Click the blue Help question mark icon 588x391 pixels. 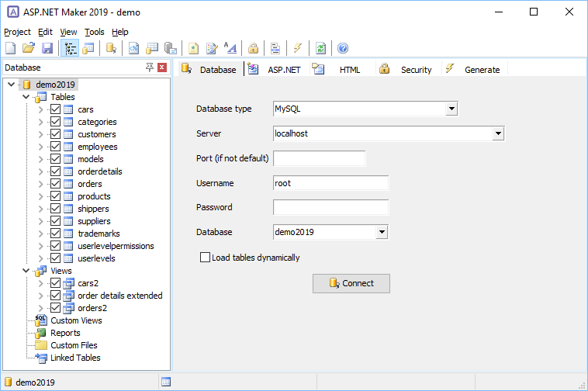coord(343,48)
